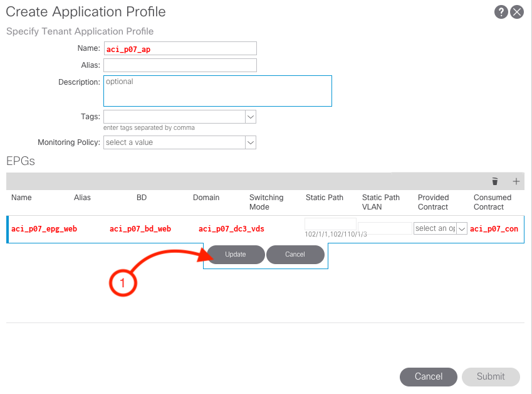Click the Static Path input box

330,223
